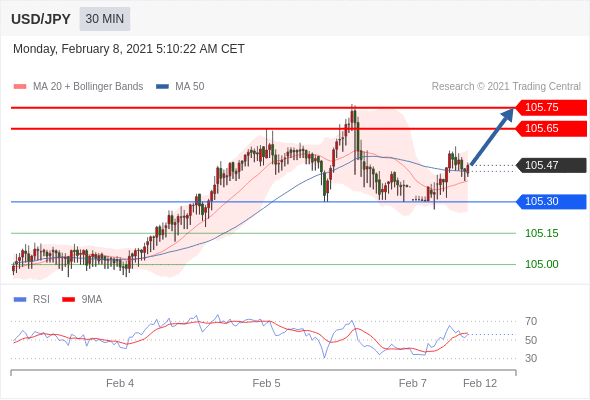Select the 105.75 resistance price tag
Image resolution: width=590 pixels, height=400 pixels.
[x=551, y=108]
